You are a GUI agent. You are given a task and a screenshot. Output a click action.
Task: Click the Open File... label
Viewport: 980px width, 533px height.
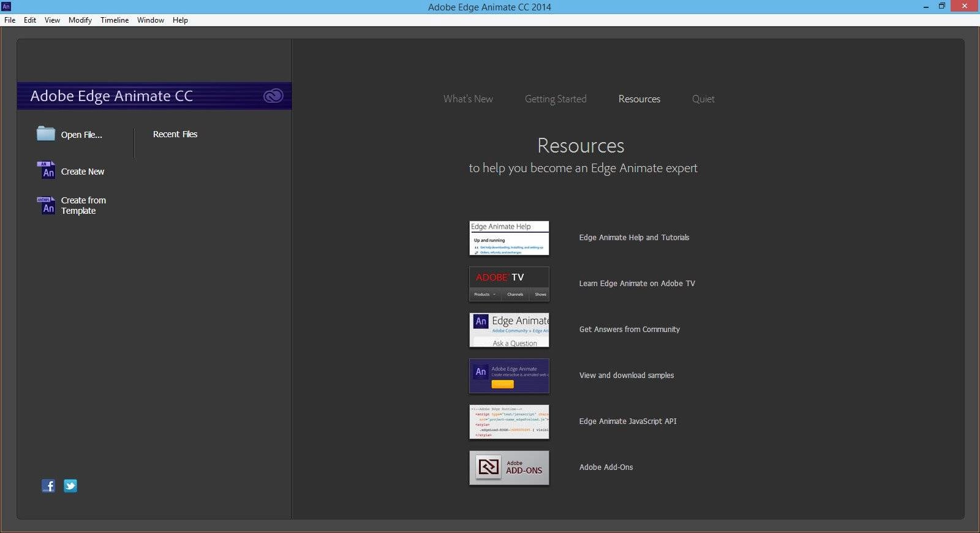tap(81, 135)
